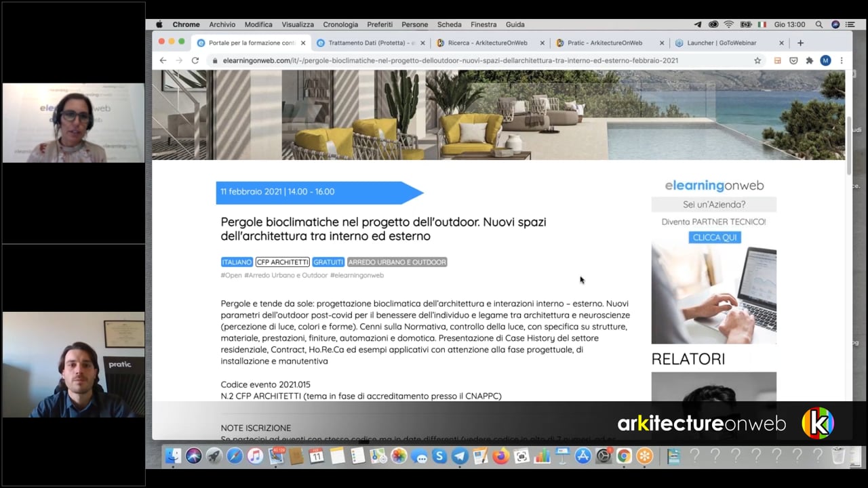Open the Music app in the Dock
The width and height of the screenshot is (868, 488).
(x=255, y=456)
